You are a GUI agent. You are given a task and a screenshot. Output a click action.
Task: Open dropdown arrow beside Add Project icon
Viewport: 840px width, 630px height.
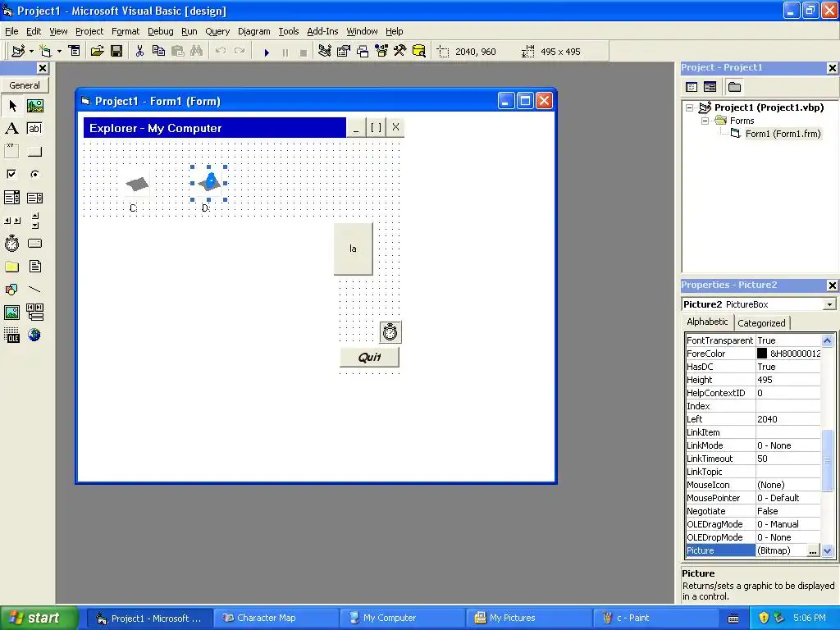tap(32, 51)
